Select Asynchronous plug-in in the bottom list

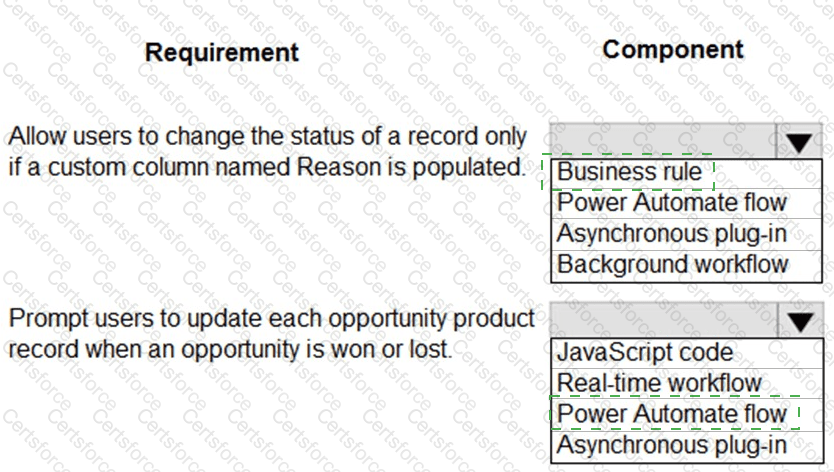pos(672,445)
